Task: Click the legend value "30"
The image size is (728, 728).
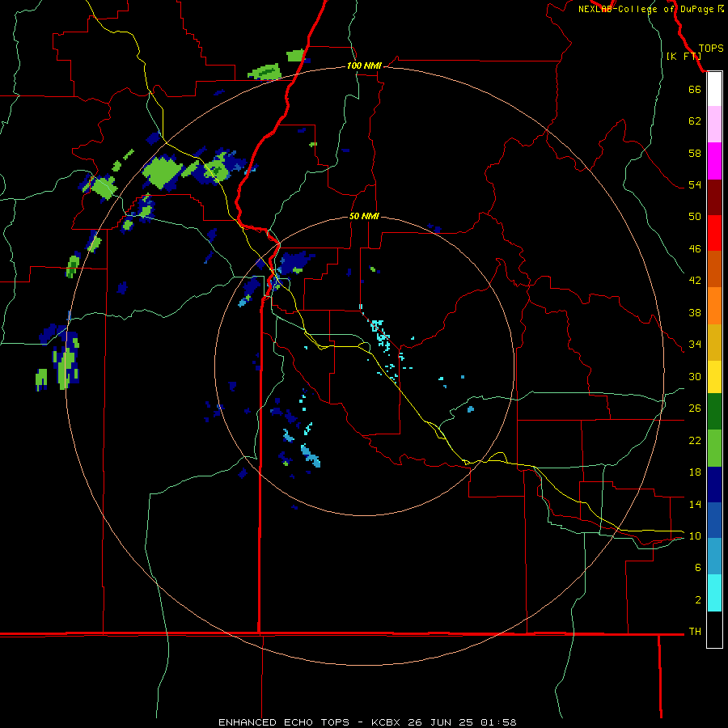Action: coord(695,376)
